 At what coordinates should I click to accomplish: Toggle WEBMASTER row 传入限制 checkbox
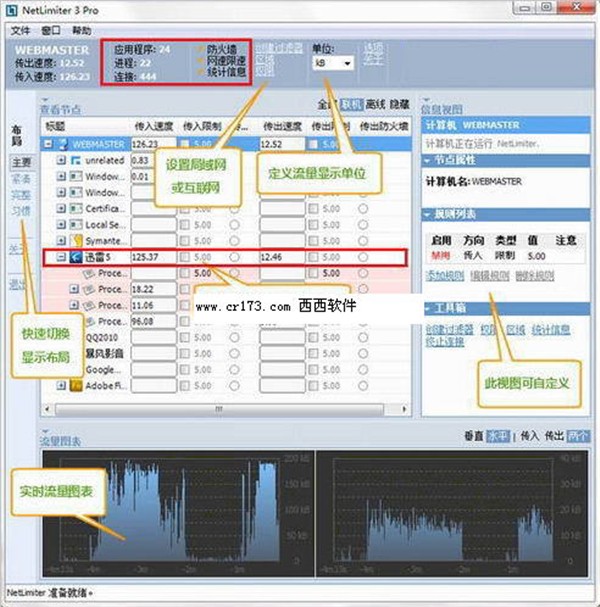coord(185,144)
